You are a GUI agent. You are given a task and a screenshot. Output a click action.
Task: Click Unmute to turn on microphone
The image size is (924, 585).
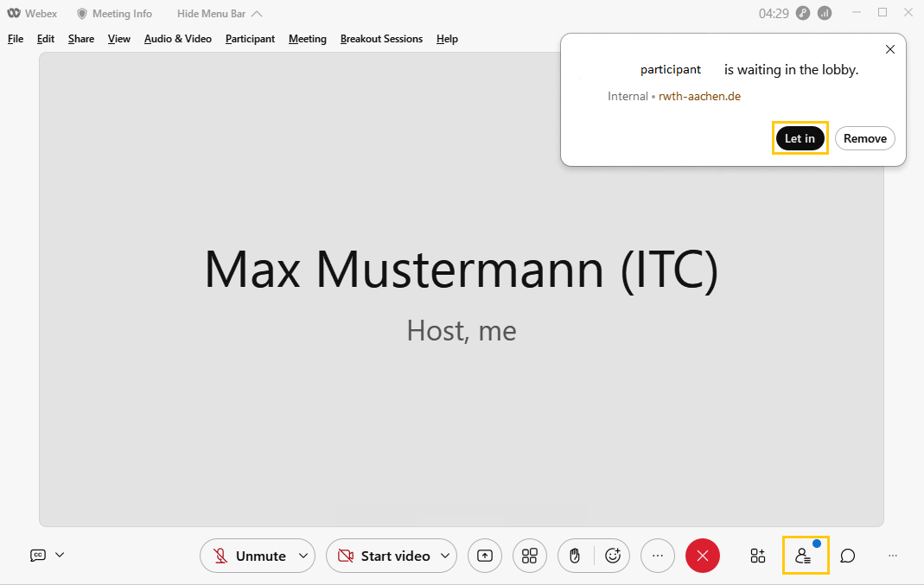click(249, 556)
